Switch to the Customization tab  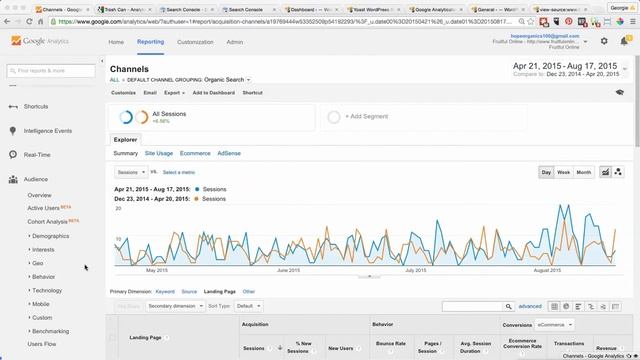click(195, 42)
